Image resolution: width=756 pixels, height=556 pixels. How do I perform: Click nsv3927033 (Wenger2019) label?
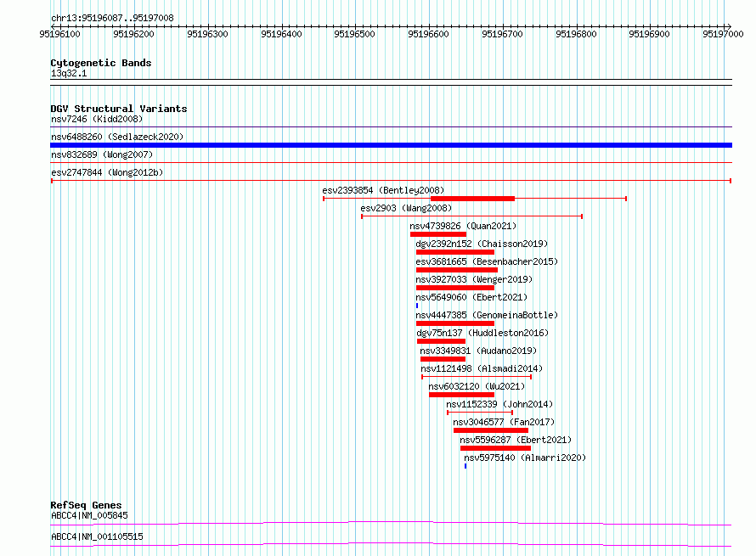coord(474,279)
